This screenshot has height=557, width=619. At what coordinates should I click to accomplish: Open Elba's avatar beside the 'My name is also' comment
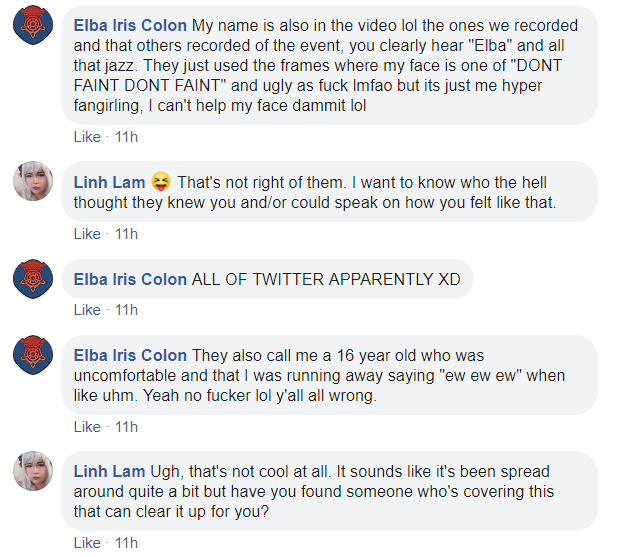point(33,25)
